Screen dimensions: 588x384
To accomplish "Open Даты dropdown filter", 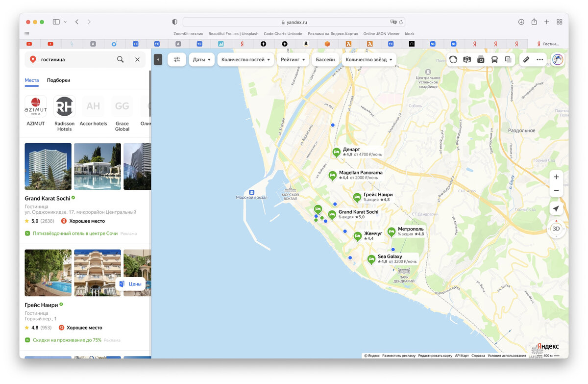I will 202,59.
